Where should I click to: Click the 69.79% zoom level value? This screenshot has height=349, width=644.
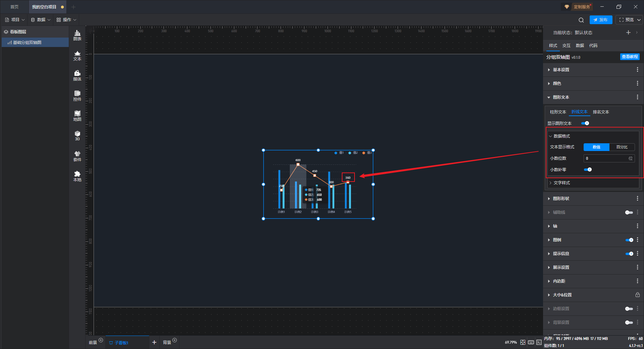click(511, 342)
